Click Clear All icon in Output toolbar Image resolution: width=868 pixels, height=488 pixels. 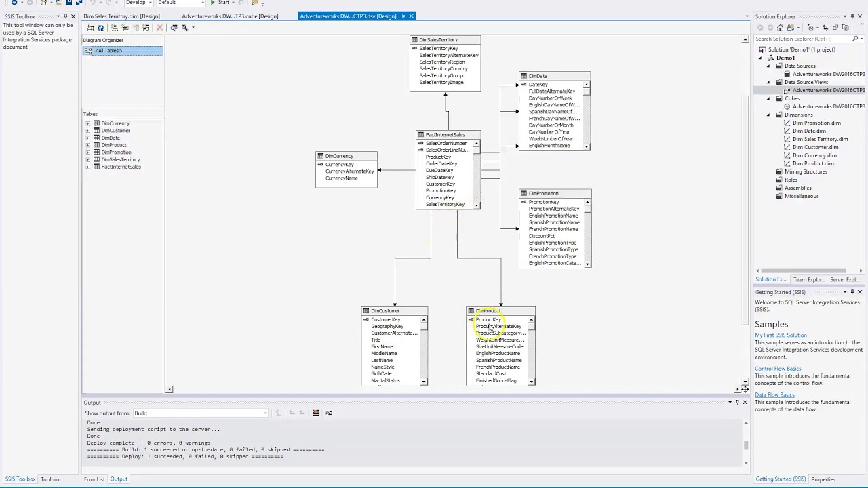coord(315,413)
